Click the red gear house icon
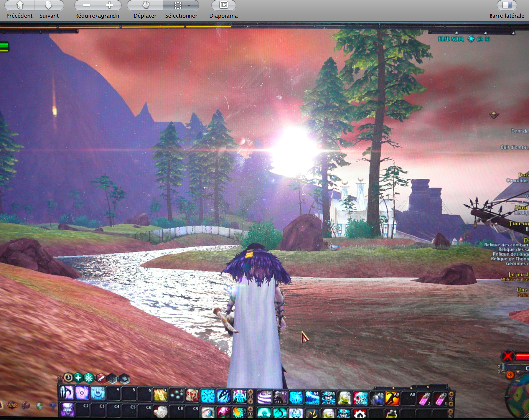Image resolution: width=529 pixels, height=420 pixels. 360,414
